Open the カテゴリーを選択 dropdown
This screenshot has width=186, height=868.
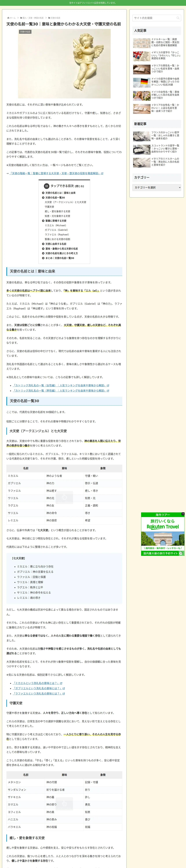pyautogui.click(x=157, y=187)
